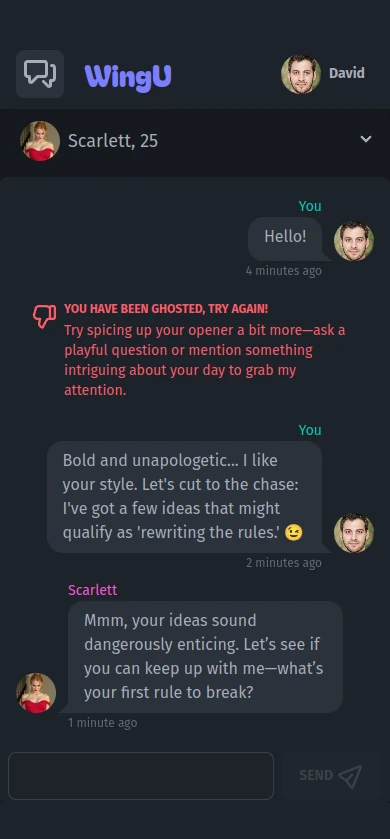Click the 1 minute ago timestamp
Screen dimensions: 390x839
103,723
